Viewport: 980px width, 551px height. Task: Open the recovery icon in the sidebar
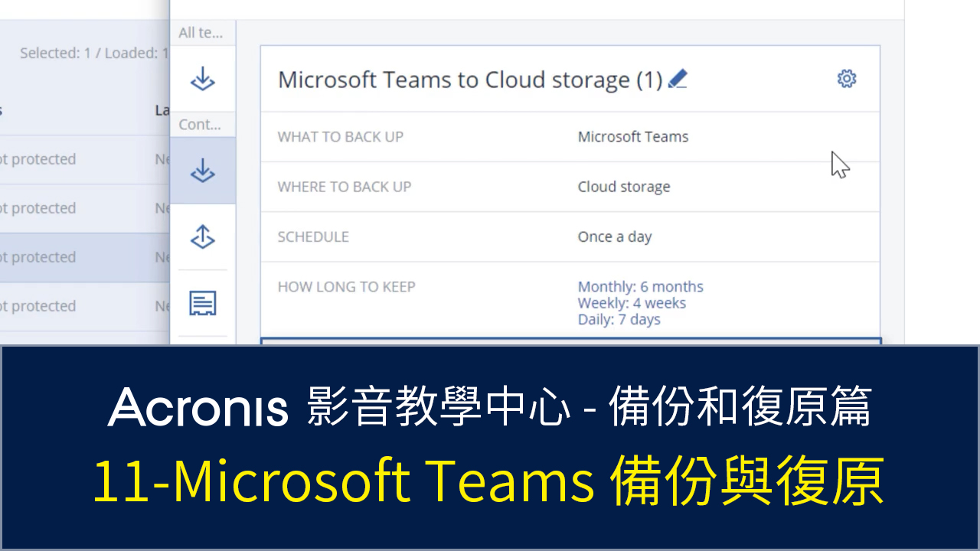pyautogui.click(x=202, y=237)
